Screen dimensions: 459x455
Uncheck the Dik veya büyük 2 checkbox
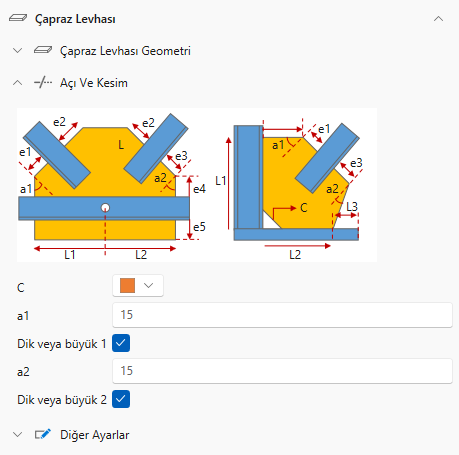(x=121, y=399)
